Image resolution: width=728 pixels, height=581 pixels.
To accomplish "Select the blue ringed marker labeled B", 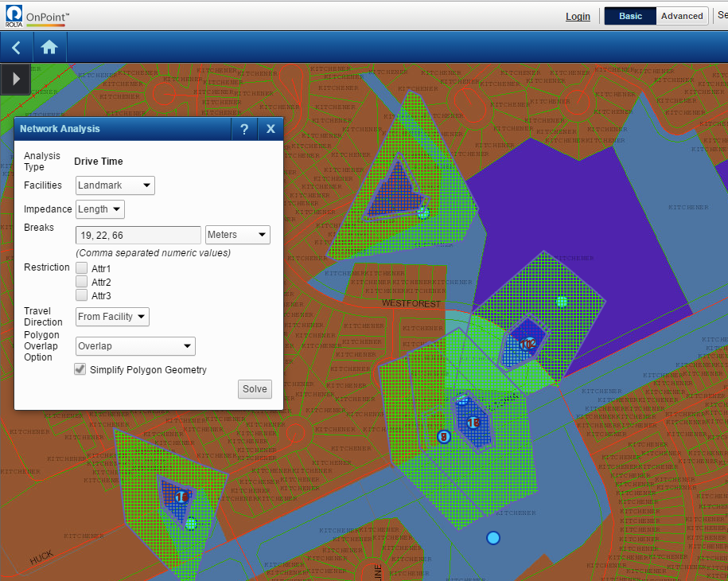I will [444, 436].
